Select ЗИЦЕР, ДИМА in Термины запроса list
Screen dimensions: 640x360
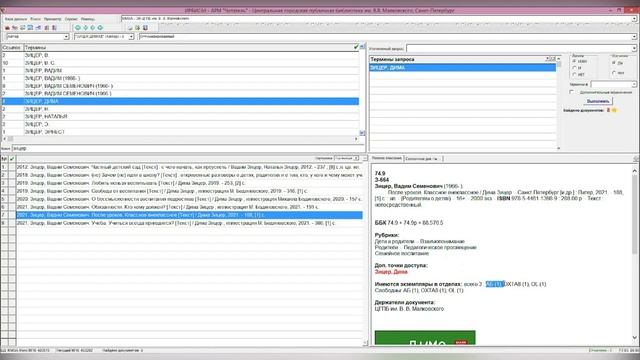pos(462,68)
